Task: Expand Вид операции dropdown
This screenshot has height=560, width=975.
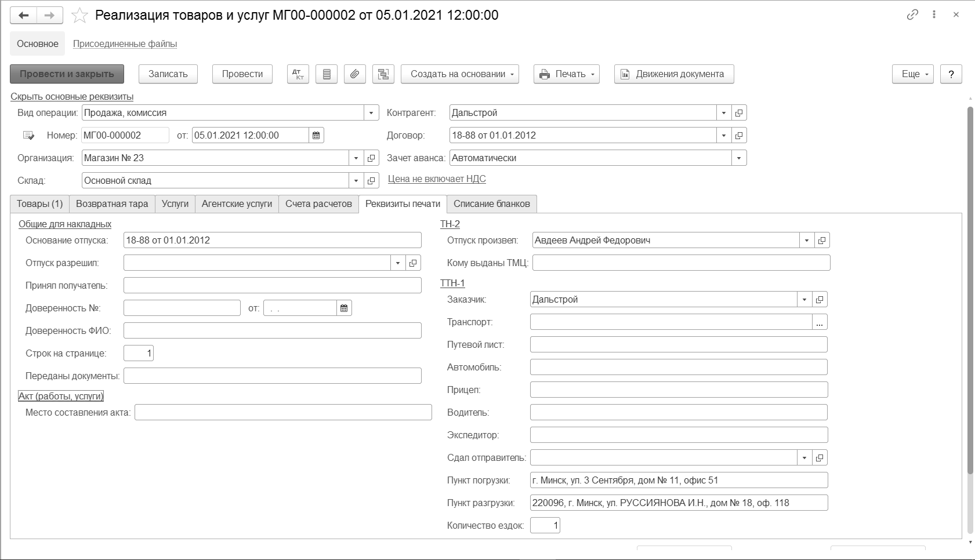Action: [x=371, y=112]
